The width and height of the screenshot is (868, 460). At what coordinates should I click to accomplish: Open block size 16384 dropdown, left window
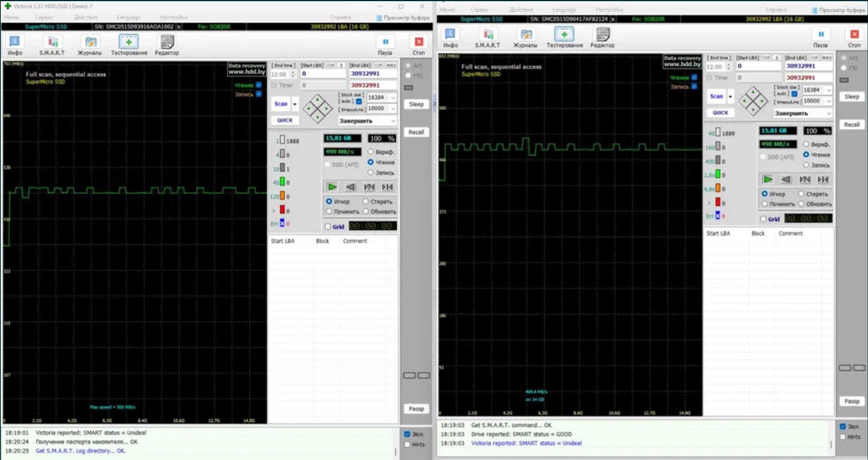393,98
